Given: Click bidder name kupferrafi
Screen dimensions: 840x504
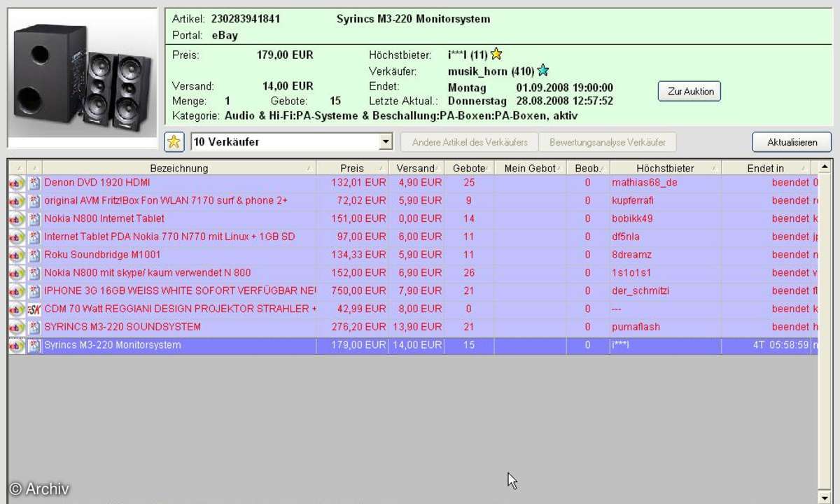Looking at the screenshot, I should click(632, 201).
